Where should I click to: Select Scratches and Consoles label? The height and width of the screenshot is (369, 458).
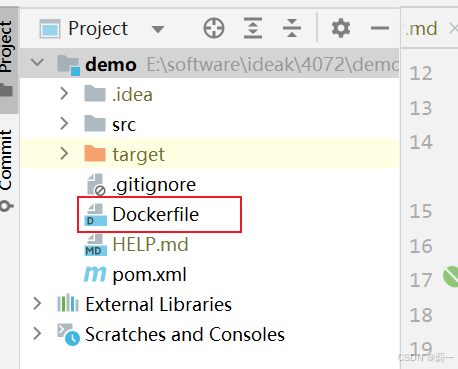185,334
